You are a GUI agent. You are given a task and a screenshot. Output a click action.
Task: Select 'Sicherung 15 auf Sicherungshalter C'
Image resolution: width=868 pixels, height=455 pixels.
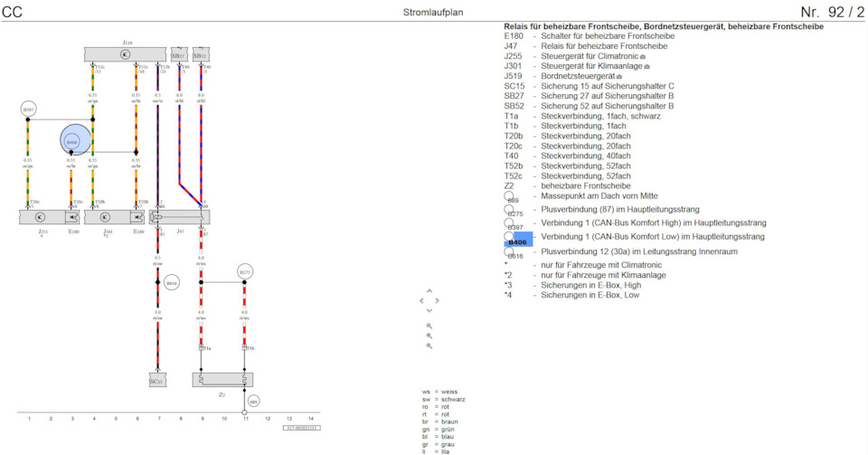[608, 86]
